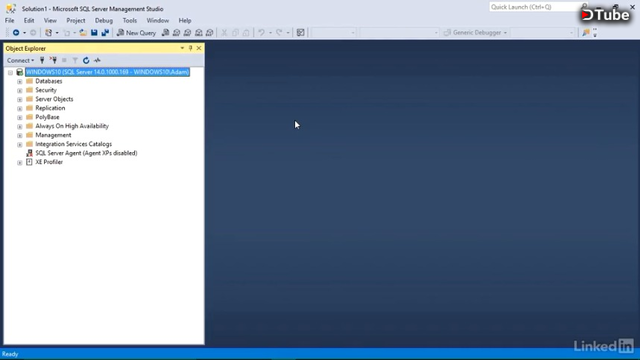640x360 pixels.
Task: Expand Integration Services Catalogs node
Action: (20, 144)
